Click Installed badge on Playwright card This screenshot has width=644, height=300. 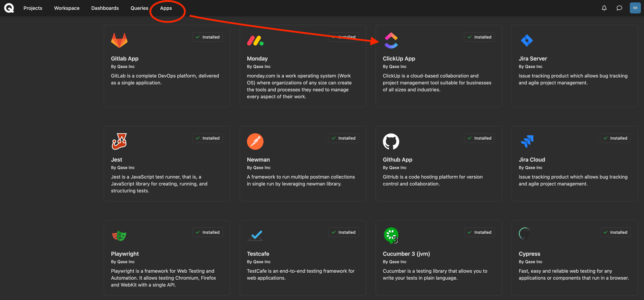tap(208, 232)
